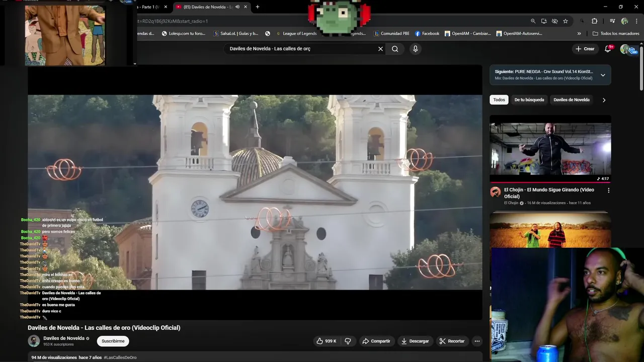Show more filter chips with right arrow

604,100
